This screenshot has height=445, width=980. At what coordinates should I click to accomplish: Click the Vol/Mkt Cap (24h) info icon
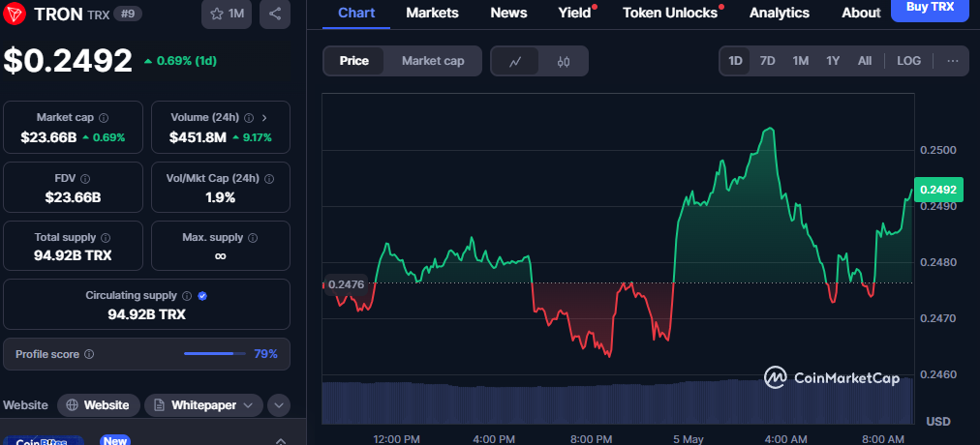[269, 179]
